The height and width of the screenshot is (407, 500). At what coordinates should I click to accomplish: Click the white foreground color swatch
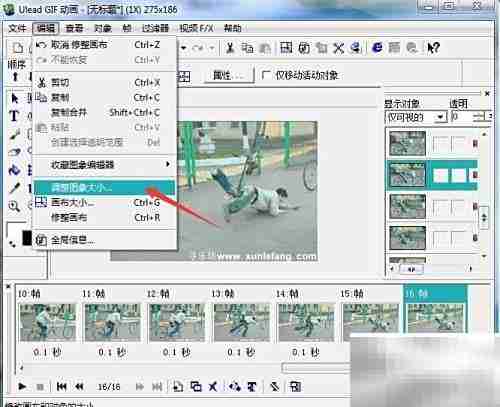(x=15, y=229)
